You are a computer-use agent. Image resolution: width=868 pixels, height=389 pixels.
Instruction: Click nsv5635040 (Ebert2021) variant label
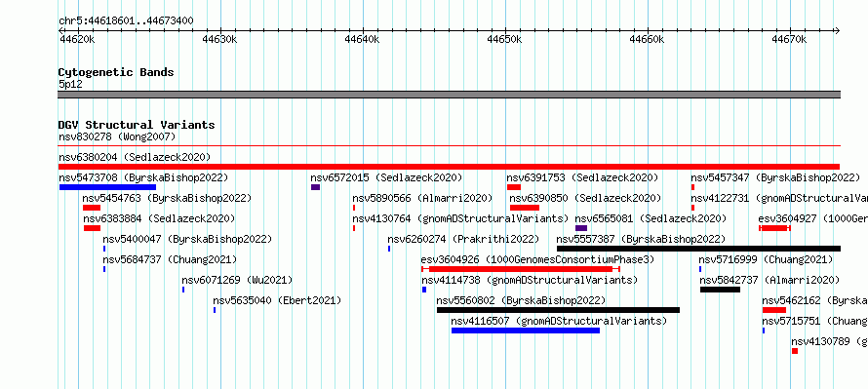(277, 300)
